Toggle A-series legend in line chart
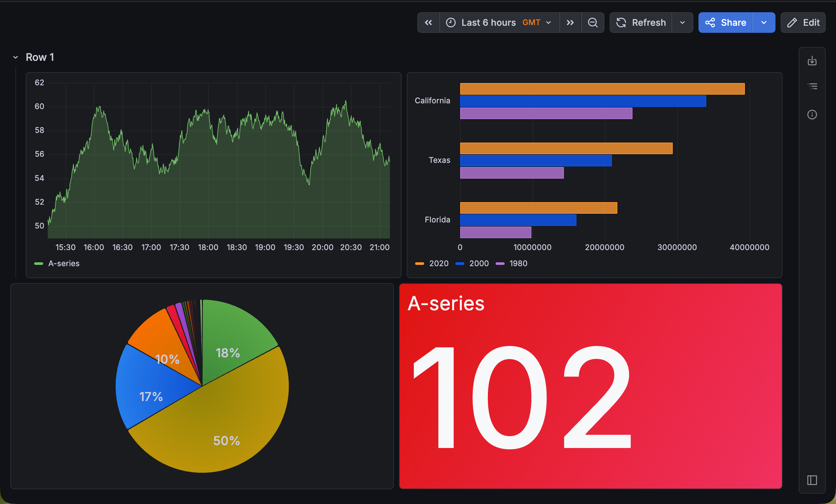The height and width of the screenshot is (504, 836). [x=63, y=264]
